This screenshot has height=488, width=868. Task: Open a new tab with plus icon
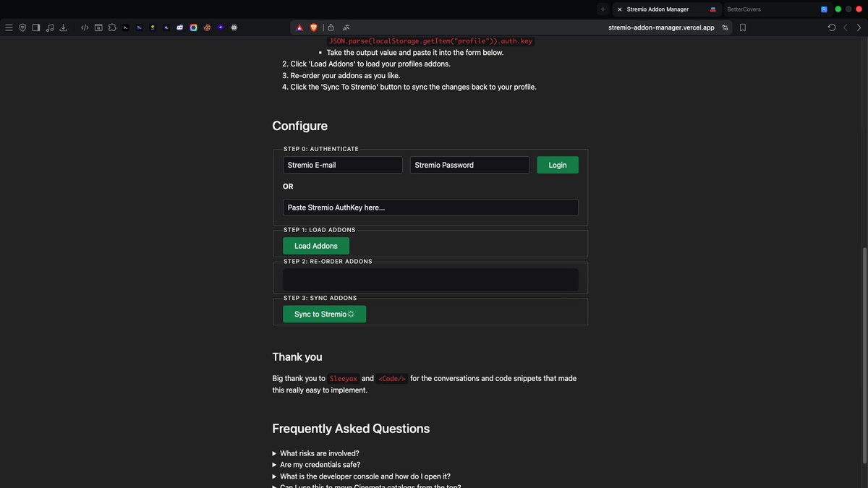pyautogui.click(x=603, y=9)
